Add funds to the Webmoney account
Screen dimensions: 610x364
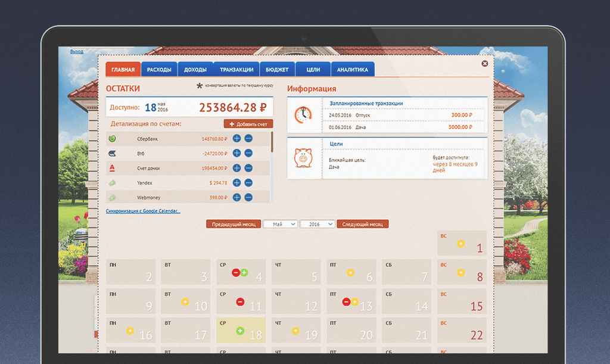(236, 198)
